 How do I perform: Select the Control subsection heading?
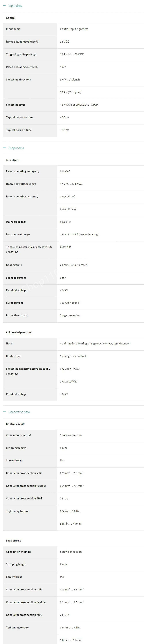coord(11,18)
